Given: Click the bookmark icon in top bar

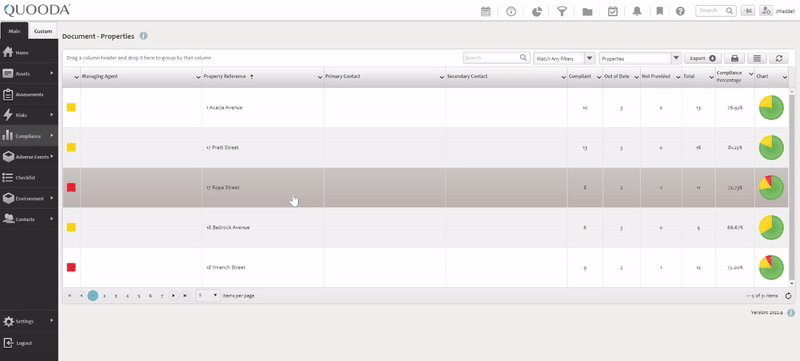Looking at the screenshot, I should point(659,11).
